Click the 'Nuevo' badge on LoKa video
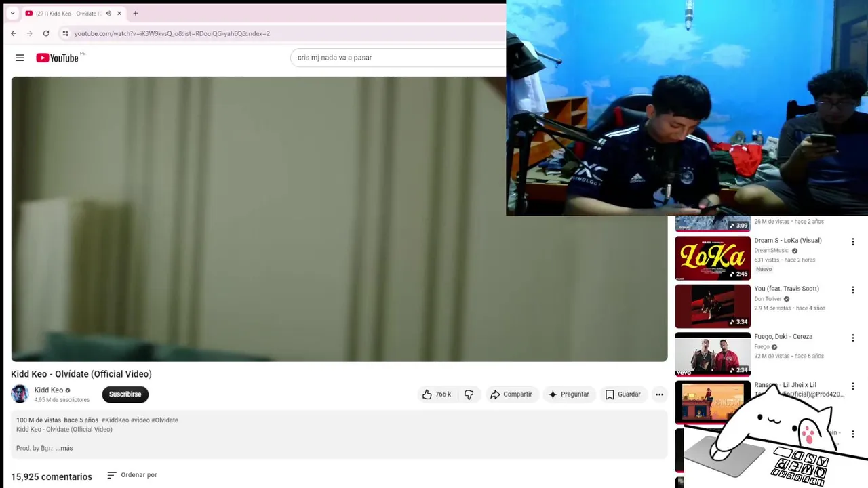The image size is (868, 488). 764,269
